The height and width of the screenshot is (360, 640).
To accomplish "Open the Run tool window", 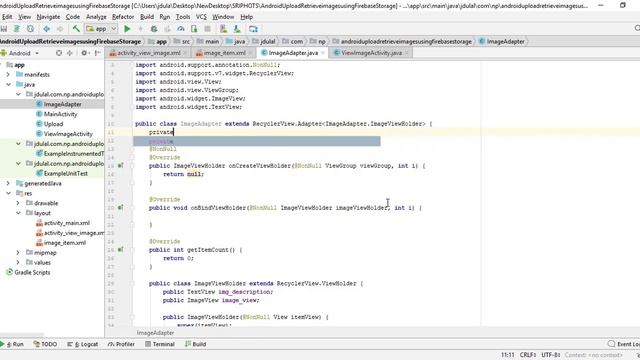I will pos(13,344).
